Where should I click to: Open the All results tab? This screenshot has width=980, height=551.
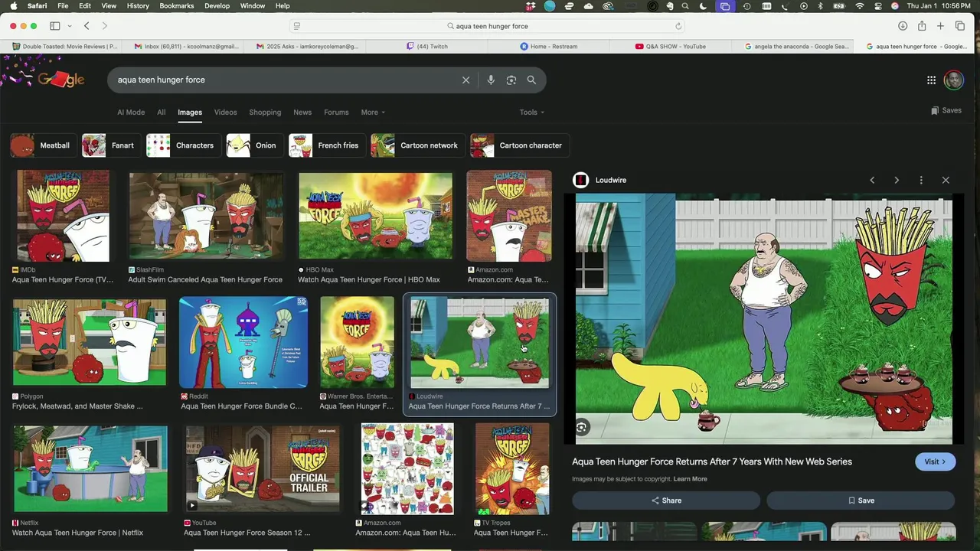[162, 112]
